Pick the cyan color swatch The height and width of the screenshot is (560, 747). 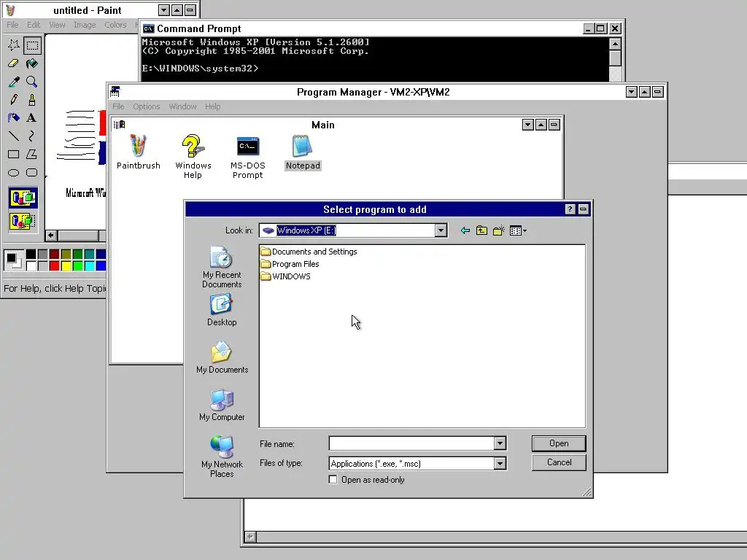click(x=89, y=265)
